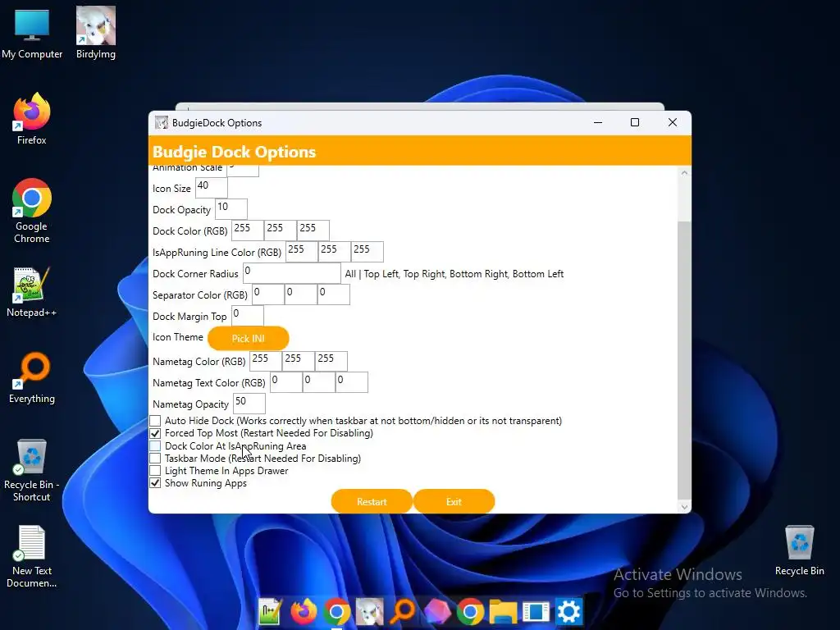
Task: Click Dock Color green value field
Action: point(281,231)
